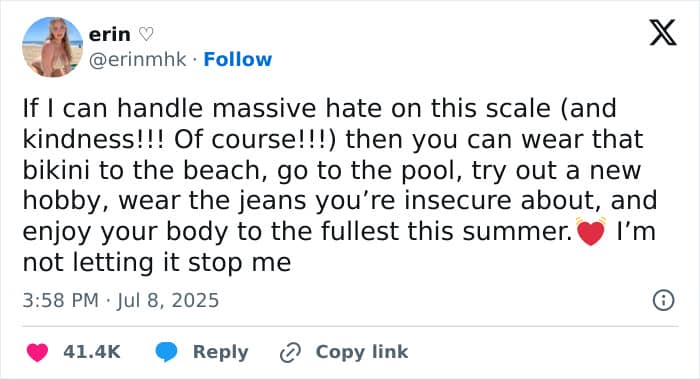700x379 pixels.
Task: Click the final line 'not letting it stop me'
Action: pyautogui.click(x=157, y=262)
